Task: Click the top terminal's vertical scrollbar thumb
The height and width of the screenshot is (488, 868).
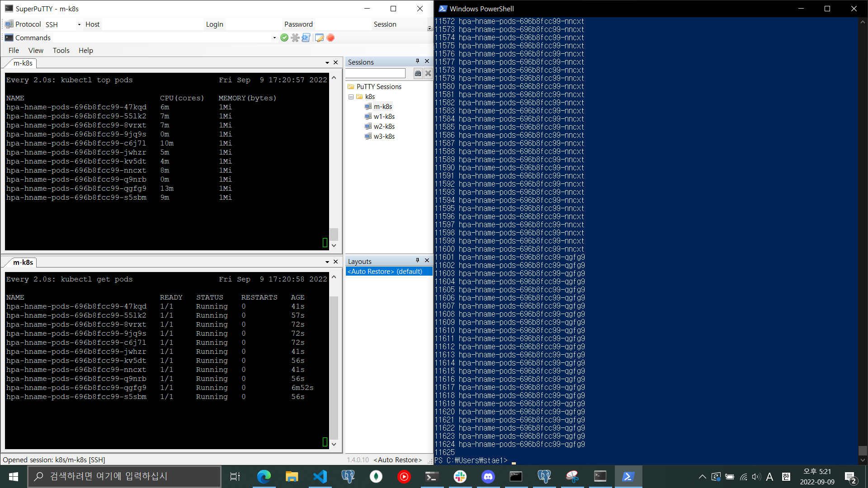Action: click(334, 234)
